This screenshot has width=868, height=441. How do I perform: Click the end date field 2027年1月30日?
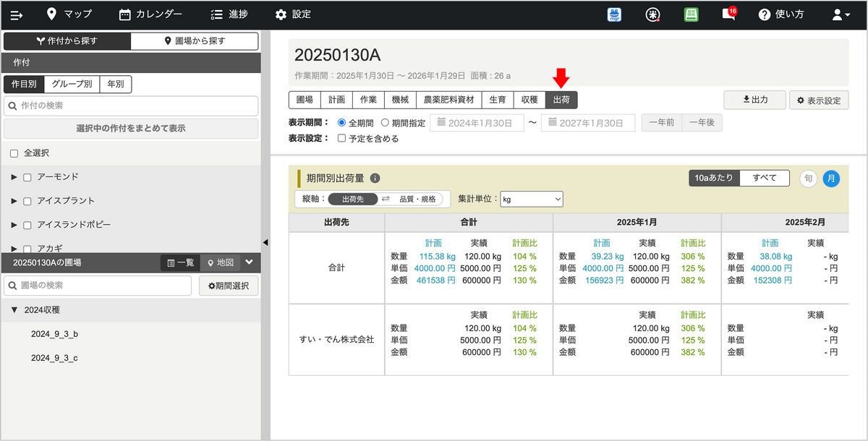pyautogui.click(x=588, y=123)
